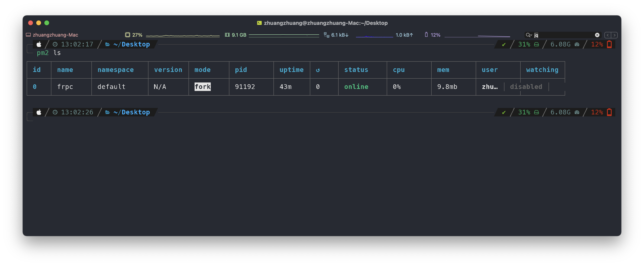The width and height of the screenshot is (644, 266).
Task: Click the 'namespace' column header
Action: coord(115,70)
